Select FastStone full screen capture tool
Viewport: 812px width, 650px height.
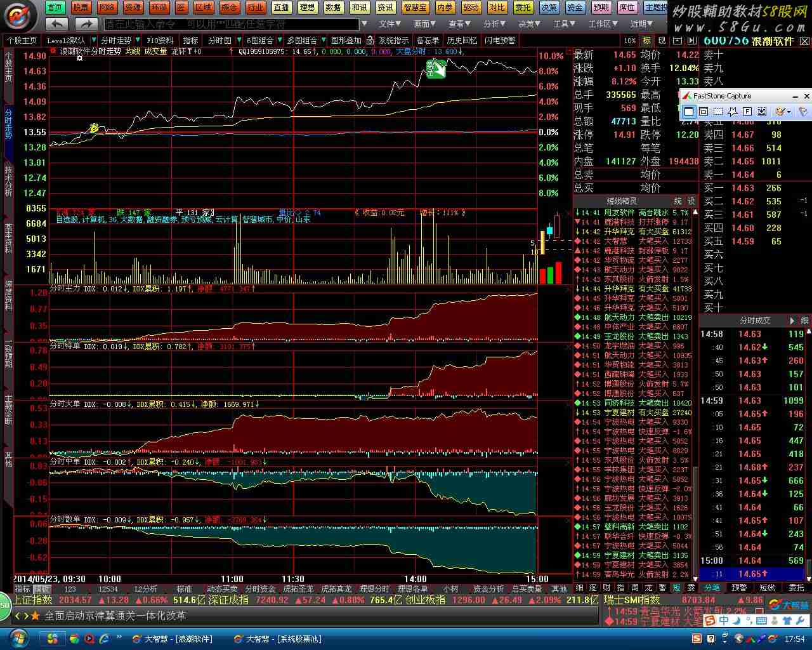pos(747,112)
